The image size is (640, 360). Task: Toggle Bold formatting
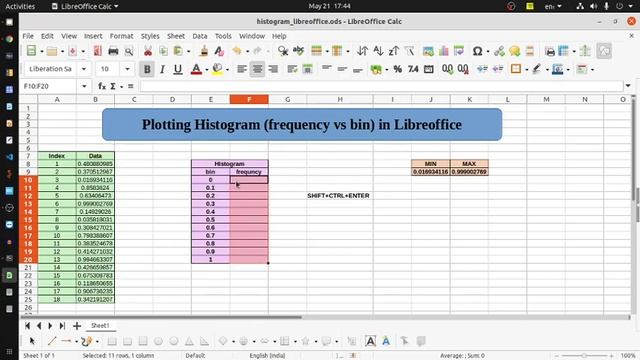click(x=147, y=69)
